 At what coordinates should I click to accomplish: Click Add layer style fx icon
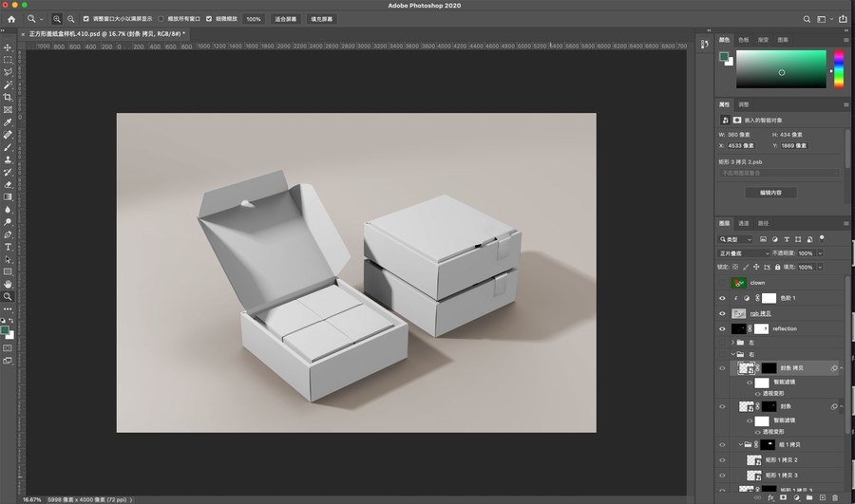click(x=770, y=497)
